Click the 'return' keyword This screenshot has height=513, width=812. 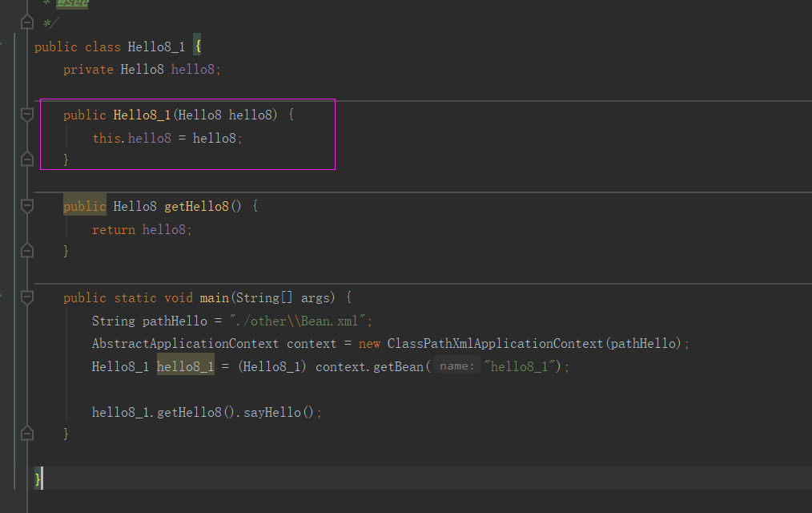[x=114, y=229]
